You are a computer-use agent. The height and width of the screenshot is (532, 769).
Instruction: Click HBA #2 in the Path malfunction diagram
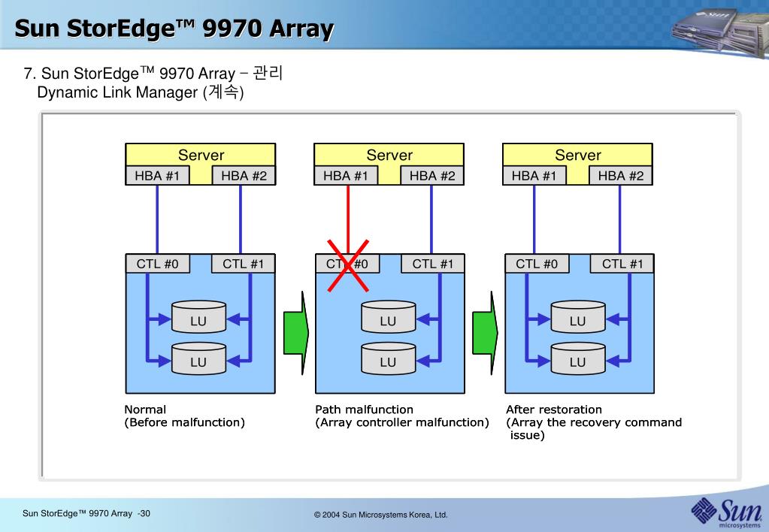[432, 176]
